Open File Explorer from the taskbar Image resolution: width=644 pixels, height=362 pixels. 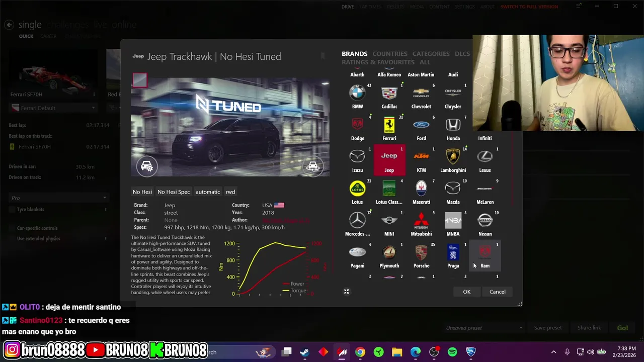(397, 352)
